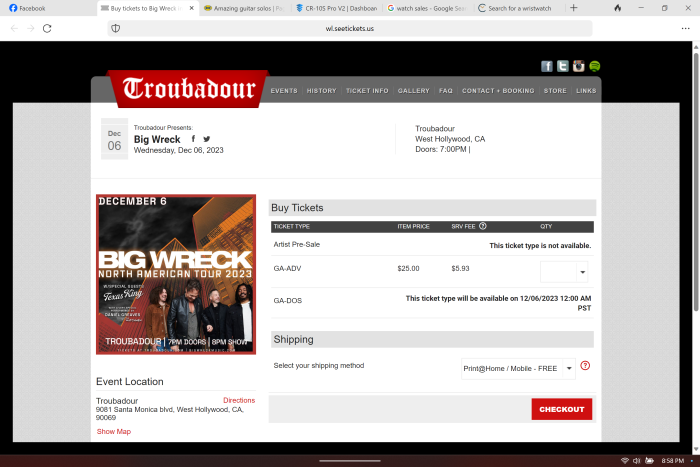The image size is (700, 467).
Task: Open Troubadour's Instagram icon in header
Action: tap(578, 66)
